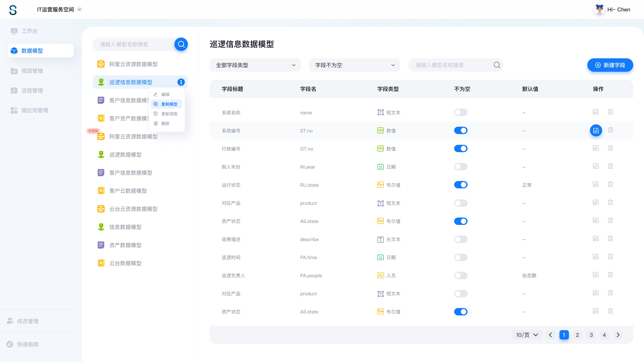Click the user avatar next to Hi~ Chen
Screen dimensions: 644x362
599,10
